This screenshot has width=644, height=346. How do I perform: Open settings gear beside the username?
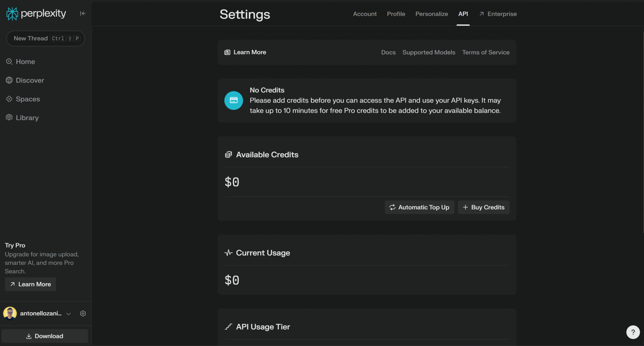coord(83,313)
